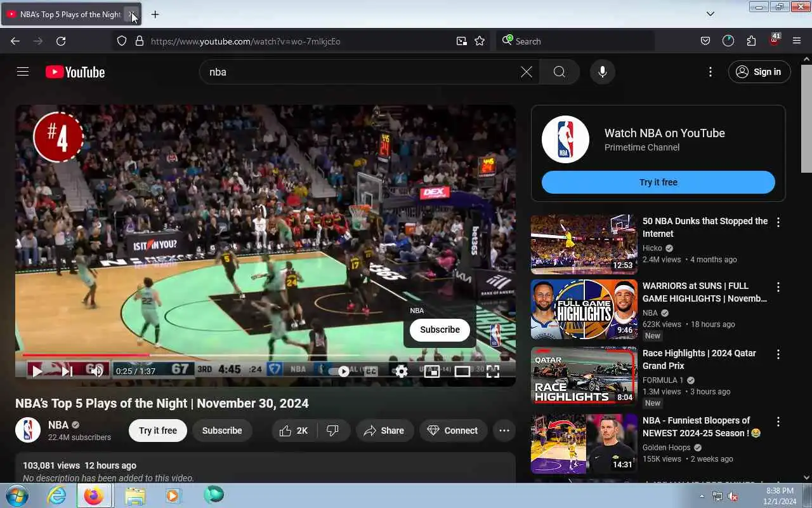Subscribe to the NBA channel below the video

(222, 431)
